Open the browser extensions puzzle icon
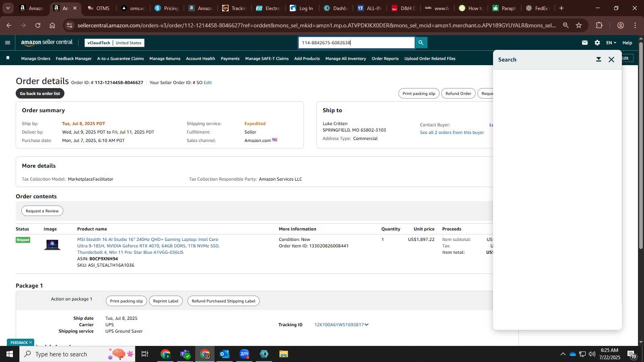This screenshot has height=362, width=644. (599, 25)
